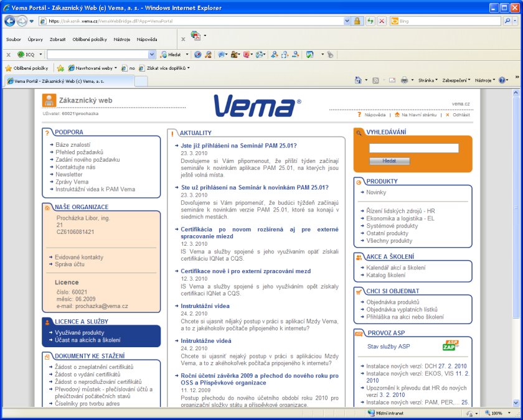Expand the ICQ search box dropdown
523x420 pixels.
coord(152,54)
